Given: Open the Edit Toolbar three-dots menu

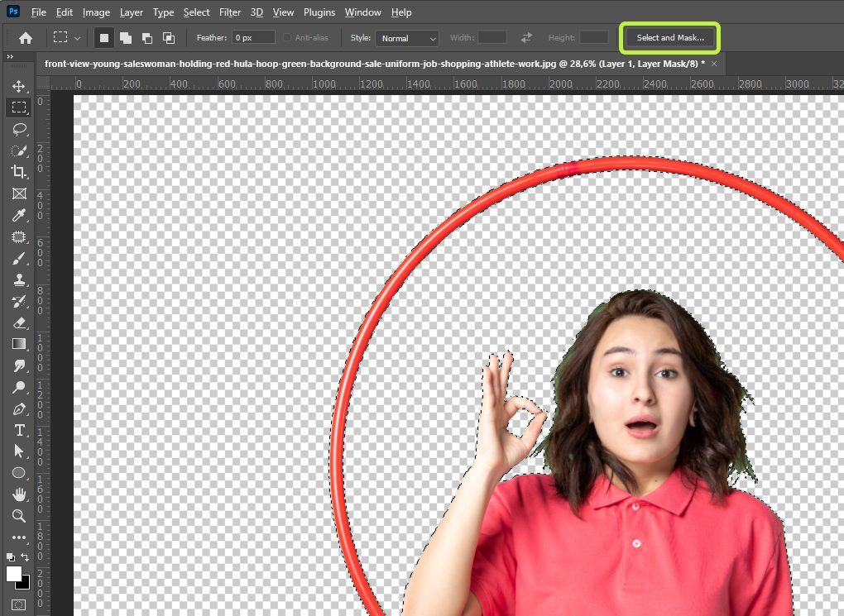Looking at the screenshot, I should [19, 537].
